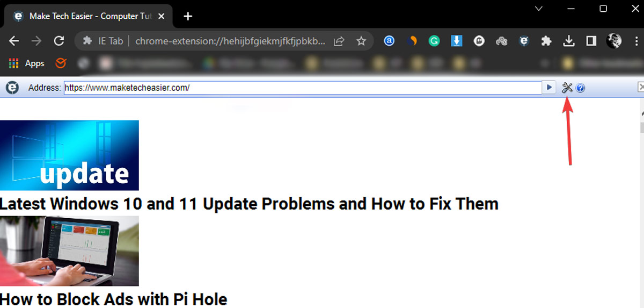Image resolution: width=644 pixels, height=308 pixels.
Task: Bookmark this page with the star icon
Action: [361, 41]
